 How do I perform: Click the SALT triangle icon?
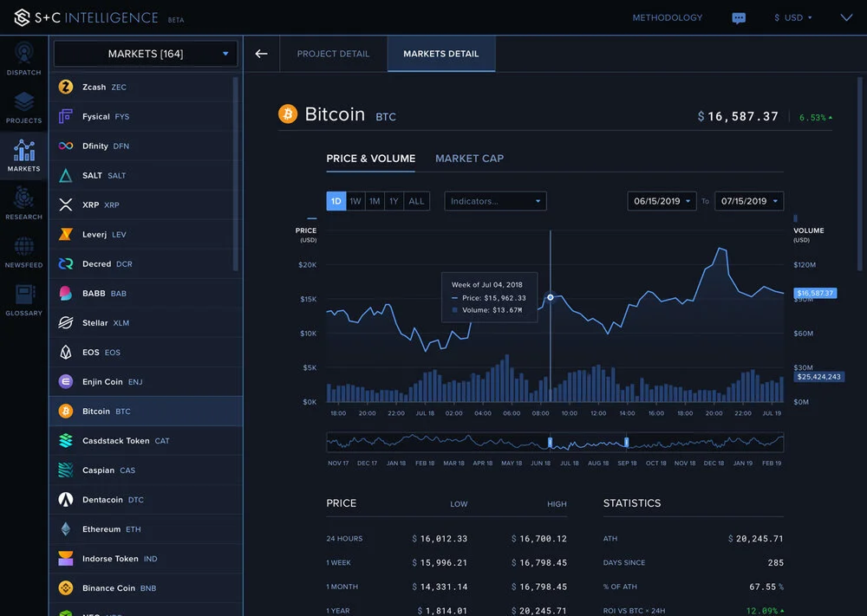[x=66, y=175]
